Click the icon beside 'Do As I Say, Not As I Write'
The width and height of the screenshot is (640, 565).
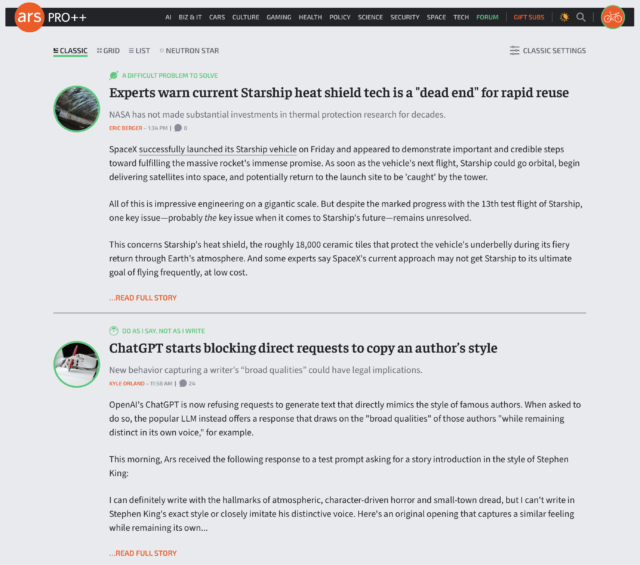click(x=114, y=331)
